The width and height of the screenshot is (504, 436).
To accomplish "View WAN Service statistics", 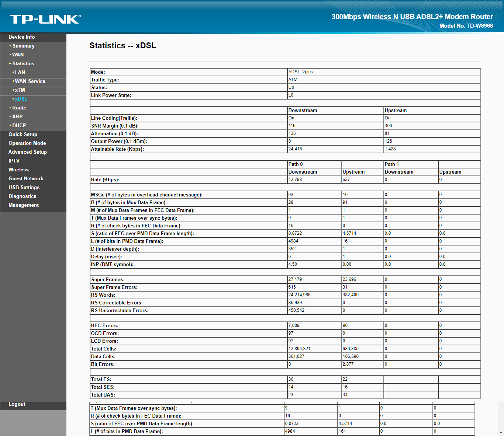I will (30, 81).
